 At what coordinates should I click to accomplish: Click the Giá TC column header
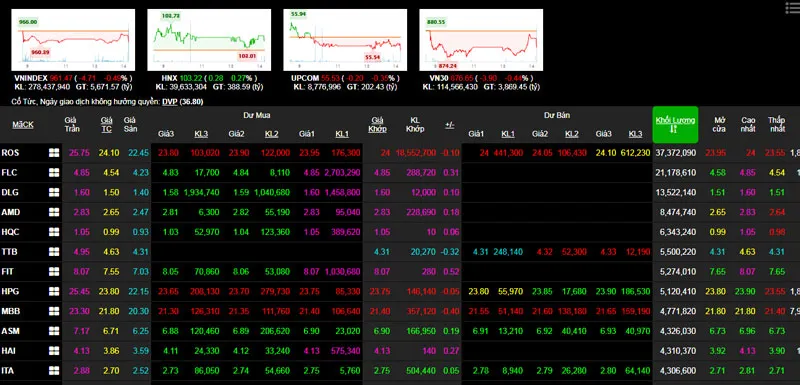pos(107,124)
